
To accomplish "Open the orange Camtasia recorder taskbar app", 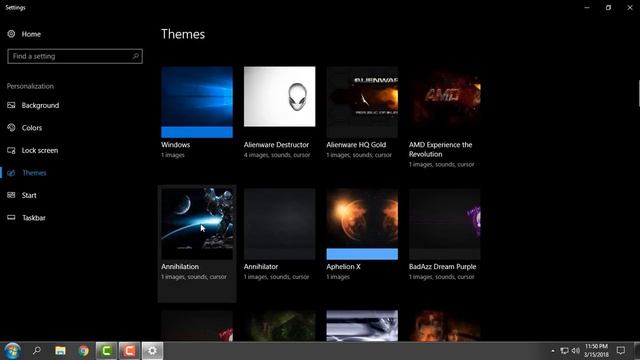I will pos(129,351).
